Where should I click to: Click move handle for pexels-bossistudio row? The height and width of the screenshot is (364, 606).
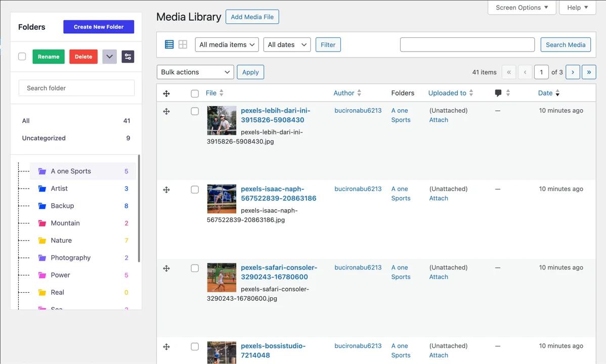166,347
